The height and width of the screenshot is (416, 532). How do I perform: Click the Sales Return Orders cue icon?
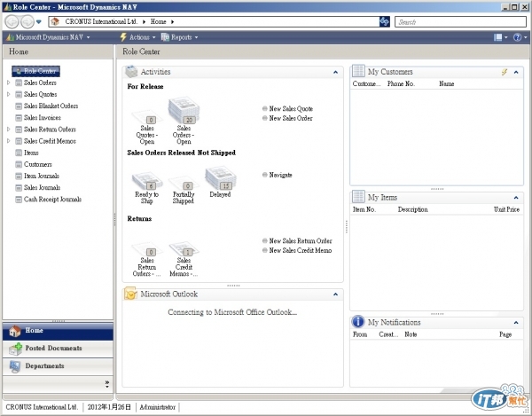(147, 249)
